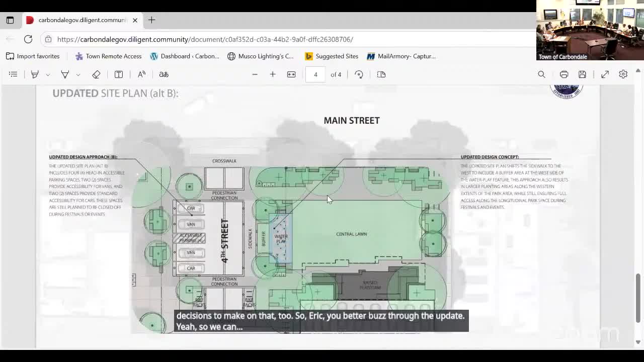Image resolution: width=644 pixels, height=362 pixels.
Task: Click the scrollbar up arrow
Action: click(638, 71)
